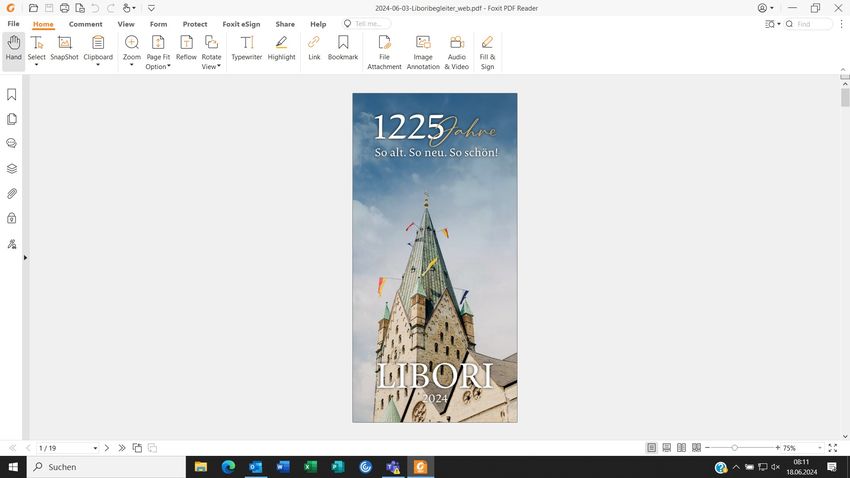
Task: Click the zoom out minus button
Action: (707, 448)
